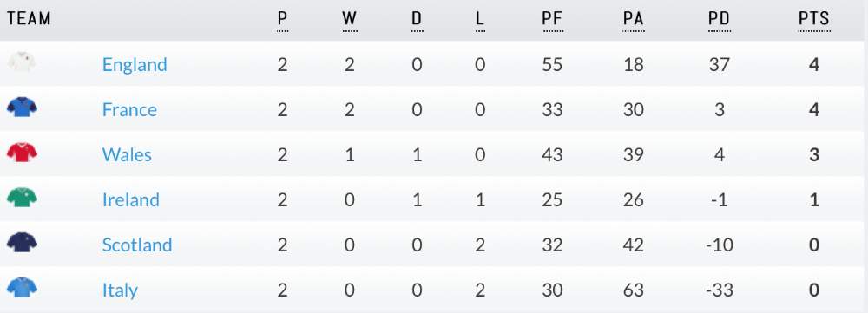This screenshot has height=313, width=868.
Task: Click Ireland's green jersey icon
Action: coord(23,198)
